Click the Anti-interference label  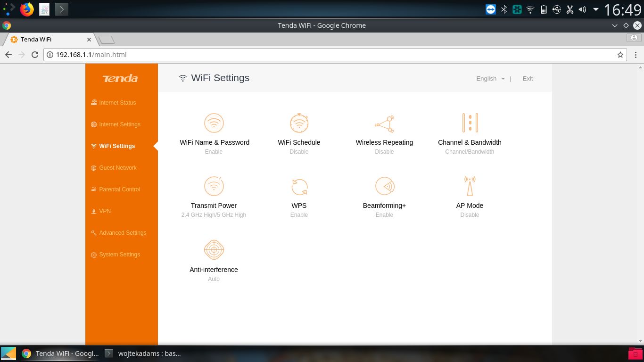tap(214, 270)
